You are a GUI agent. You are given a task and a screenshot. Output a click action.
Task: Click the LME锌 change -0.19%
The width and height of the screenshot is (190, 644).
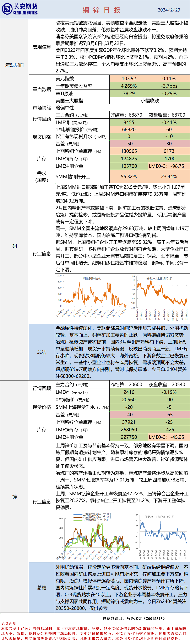coord(169,392)
